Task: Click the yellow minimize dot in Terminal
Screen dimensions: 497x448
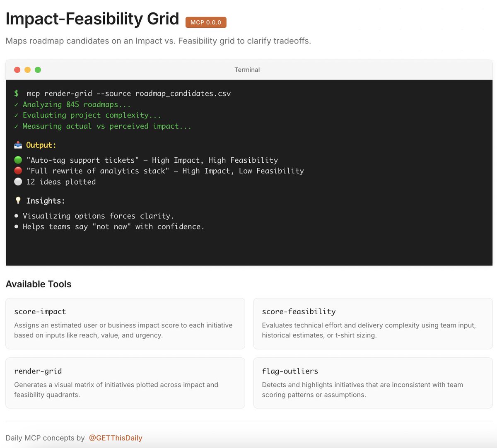Action: pyautogui.click(x=27, y=70)
